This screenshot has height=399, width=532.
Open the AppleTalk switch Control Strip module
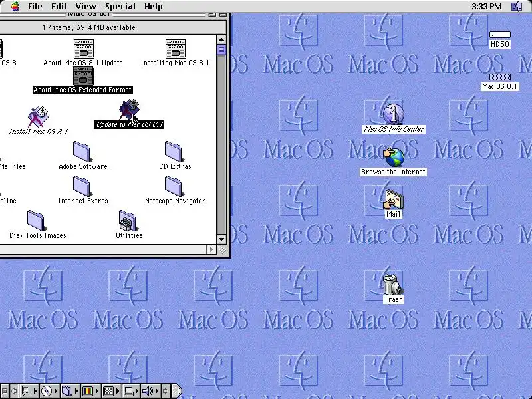click(x=29, y=391)
